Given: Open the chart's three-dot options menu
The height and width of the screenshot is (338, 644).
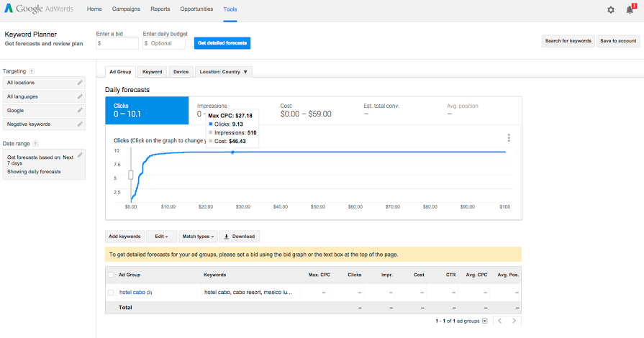Looking at the screenshot, I should point(509,138).
